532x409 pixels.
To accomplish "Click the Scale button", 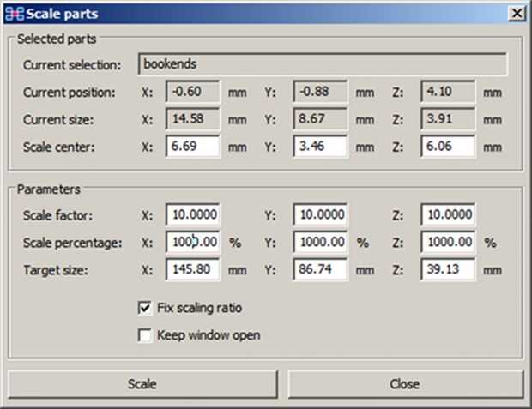I will point(142,384).
